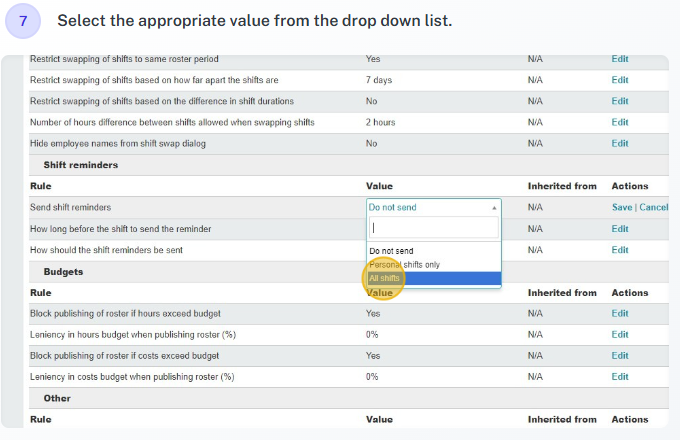The height and width of the screenshot is (440, 680).
Task: Edit 'How long before the shift to send the reminder'
Action: pyautogui.click(x=620, y=229)
